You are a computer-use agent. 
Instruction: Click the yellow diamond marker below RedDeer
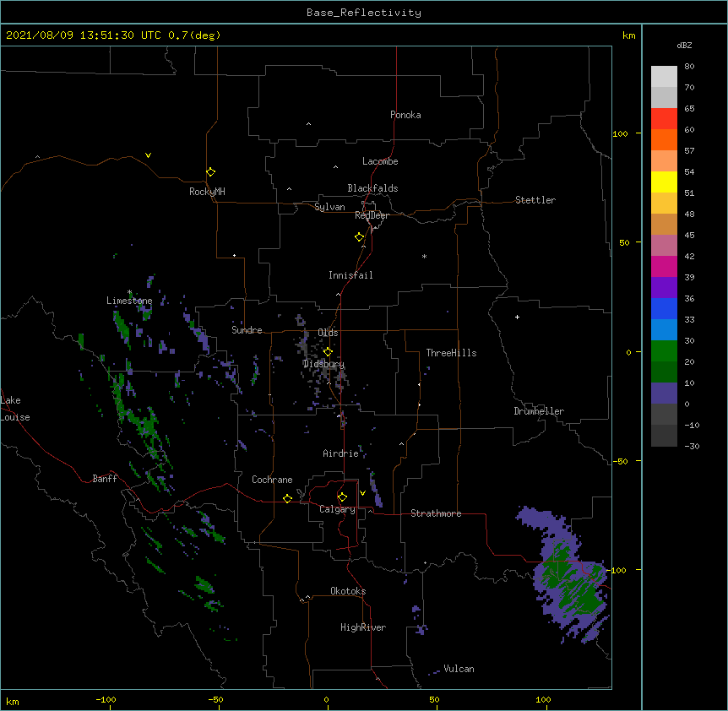click(359, 237)
